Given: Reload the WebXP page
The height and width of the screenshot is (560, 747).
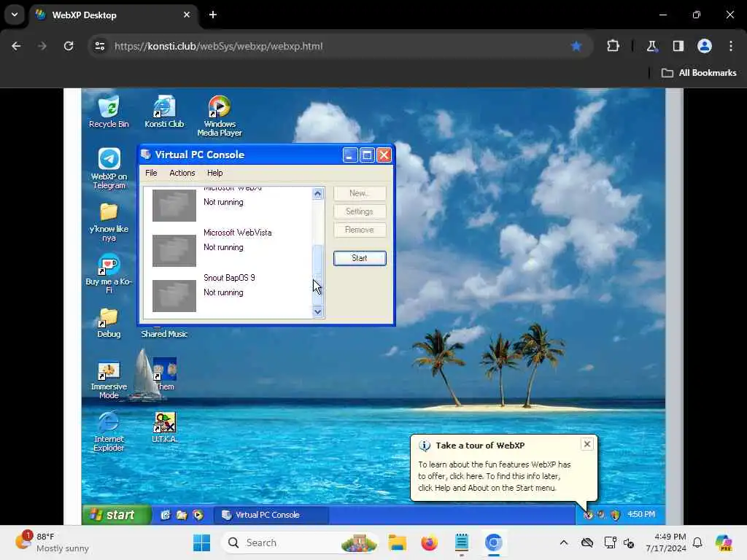Looking at the screenshot, I should [69, 46].
